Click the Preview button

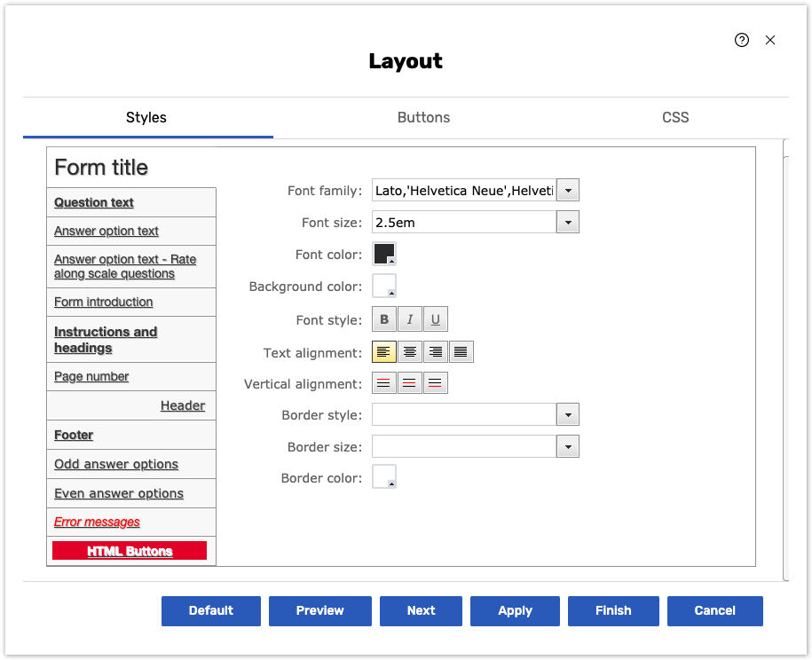point(320,610)
